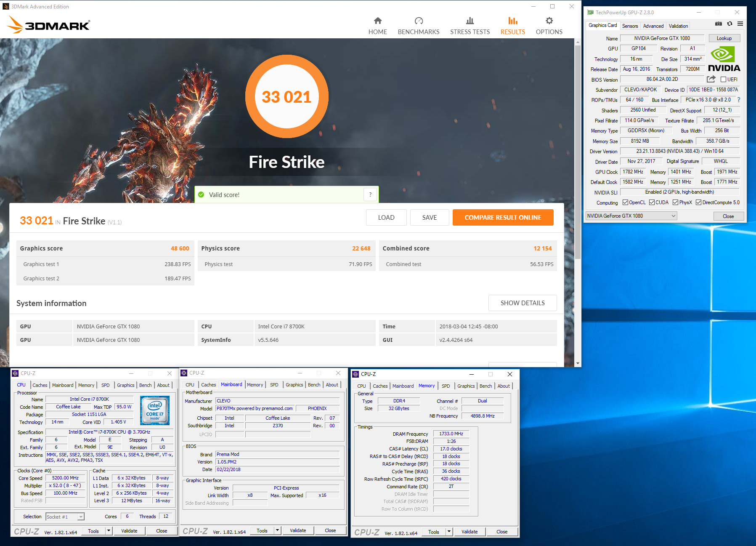The width and height of the screenshot is (756, 546).
Task: Click title icon of CPU-Z Memory window
Action: click(355, 374)
